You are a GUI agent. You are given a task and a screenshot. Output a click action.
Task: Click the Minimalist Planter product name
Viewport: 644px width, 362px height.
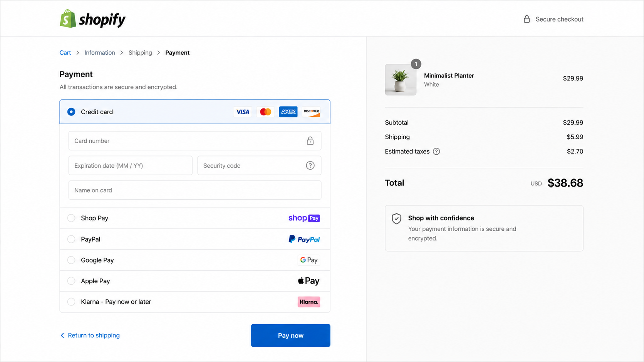449,76
